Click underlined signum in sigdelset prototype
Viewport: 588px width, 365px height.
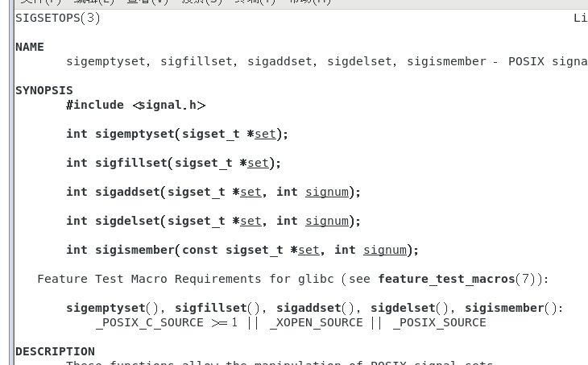327,221
